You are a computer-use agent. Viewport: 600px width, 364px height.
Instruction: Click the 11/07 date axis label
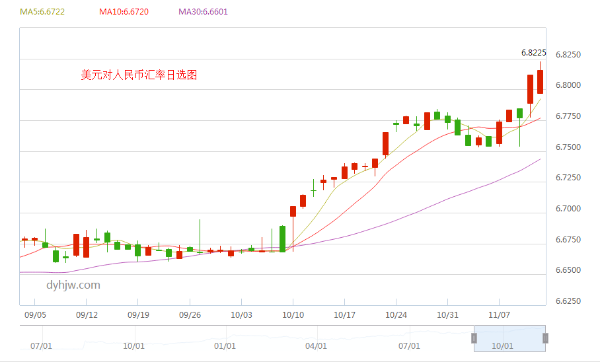500,315
